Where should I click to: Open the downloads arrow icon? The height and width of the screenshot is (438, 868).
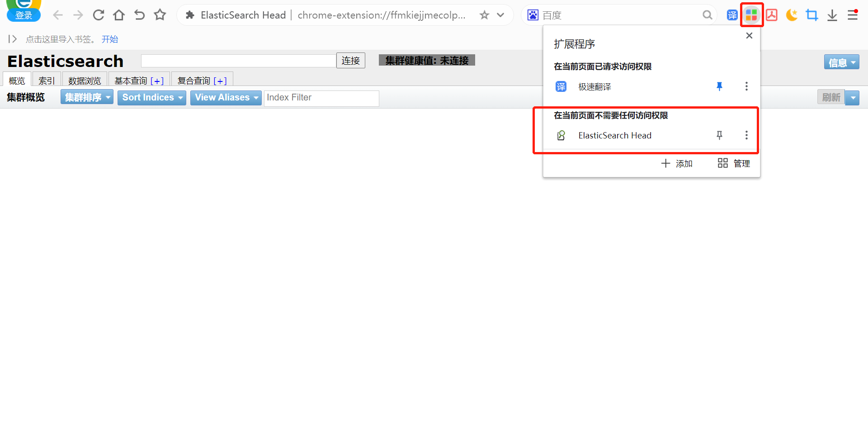pos(832,15)
